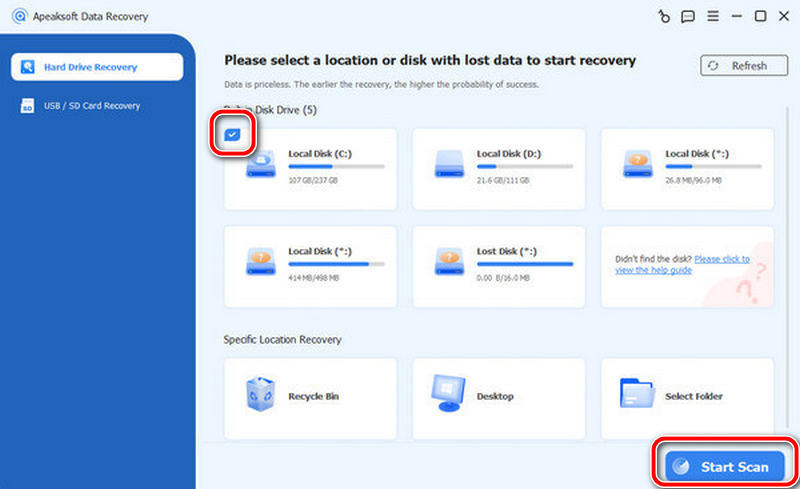Click the Recycle Bin icon
800x489 pixels.
pos(261,394)
